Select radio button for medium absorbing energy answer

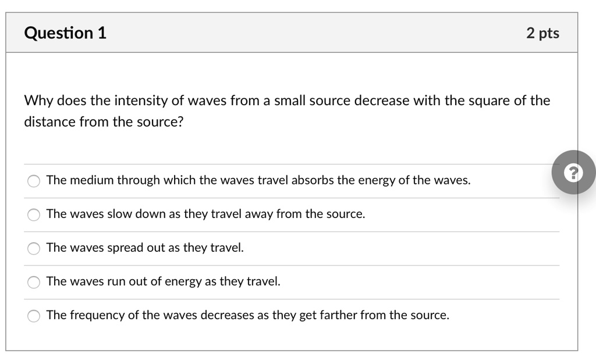33,181
